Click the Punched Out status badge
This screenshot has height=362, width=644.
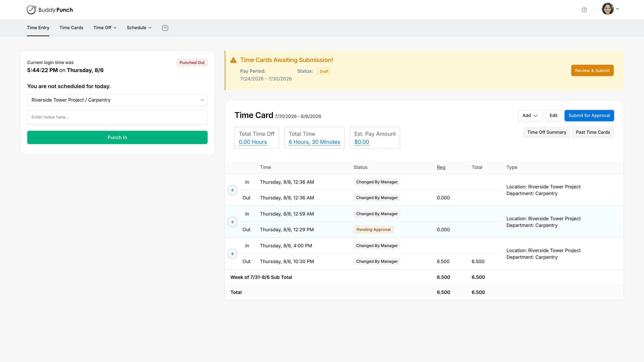tap(192, 63)
